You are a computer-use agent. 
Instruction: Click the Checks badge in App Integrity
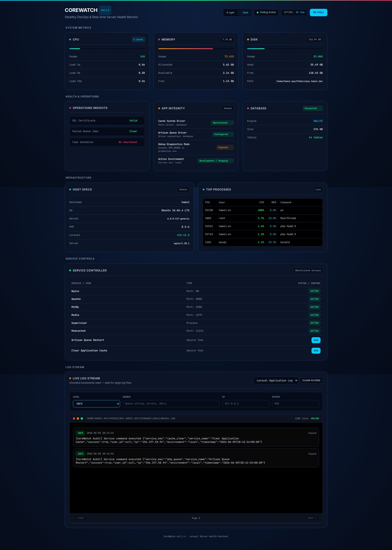tap(228, 108)
